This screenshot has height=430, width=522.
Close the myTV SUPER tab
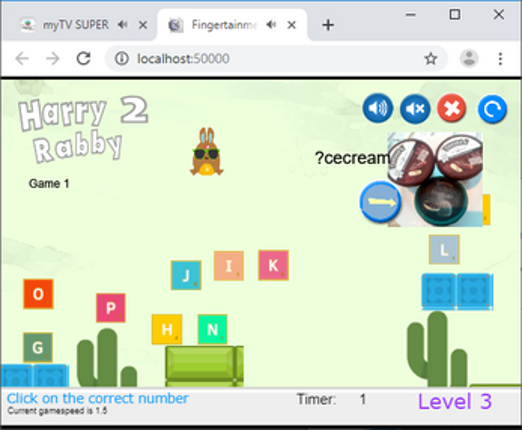click(143, 25)
